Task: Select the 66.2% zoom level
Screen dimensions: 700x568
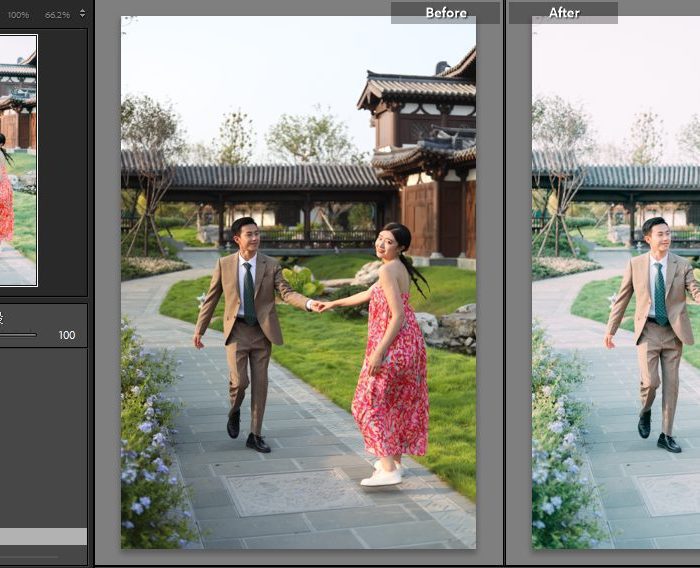Action: click(58, 15)
